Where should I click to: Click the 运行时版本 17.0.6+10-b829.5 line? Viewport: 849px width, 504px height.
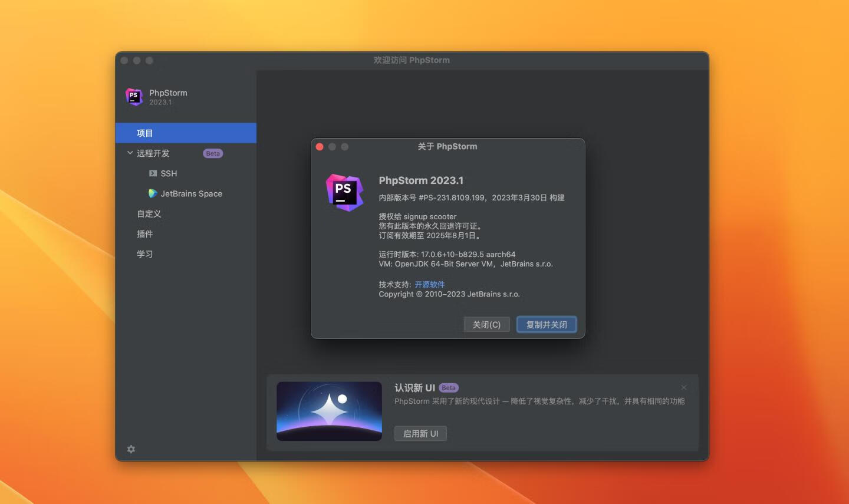(x=447, y=255)
